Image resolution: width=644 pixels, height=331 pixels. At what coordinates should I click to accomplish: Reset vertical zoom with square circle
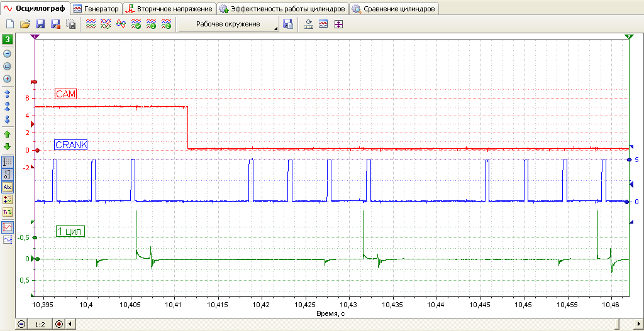coord(7,66)
